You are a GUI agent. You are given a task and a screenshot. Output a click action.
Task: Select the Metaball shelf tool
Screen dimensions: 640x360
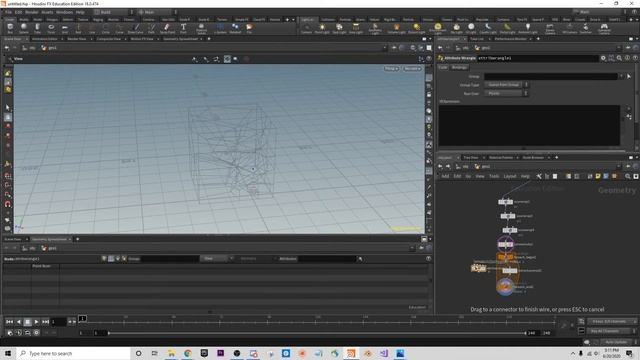(235, 28)
